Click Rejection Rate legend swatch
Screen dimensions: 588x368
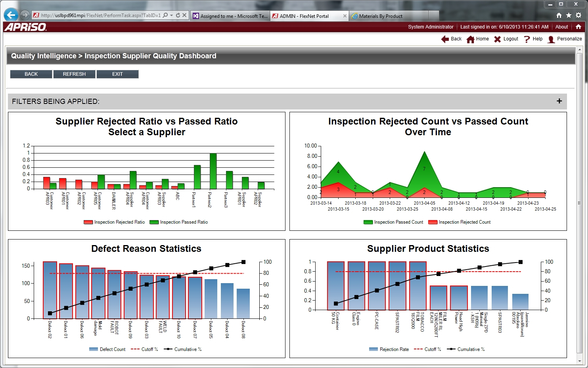pos(373,349)
